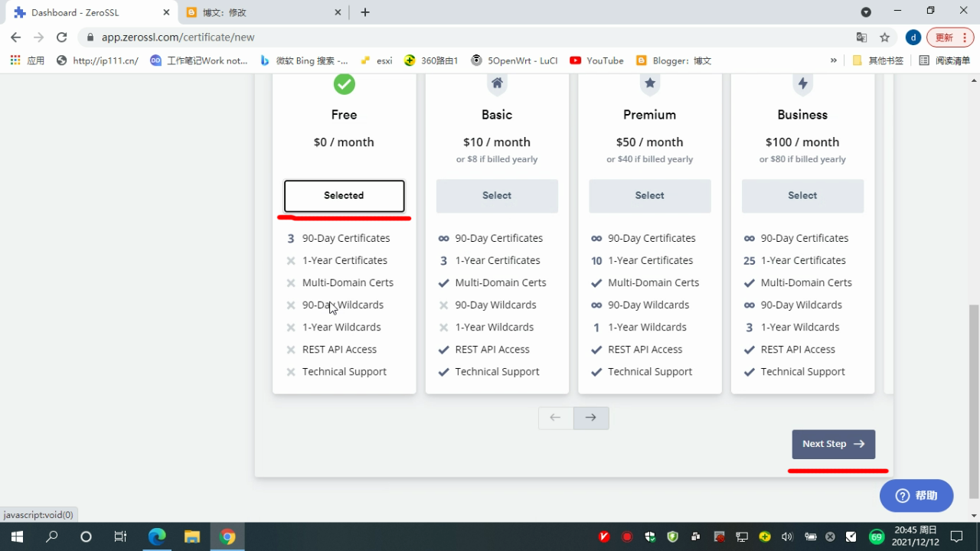Switch to Chrome in the taskbar
The width and height of the screenshot is (980, 551).
pos(227,536)
